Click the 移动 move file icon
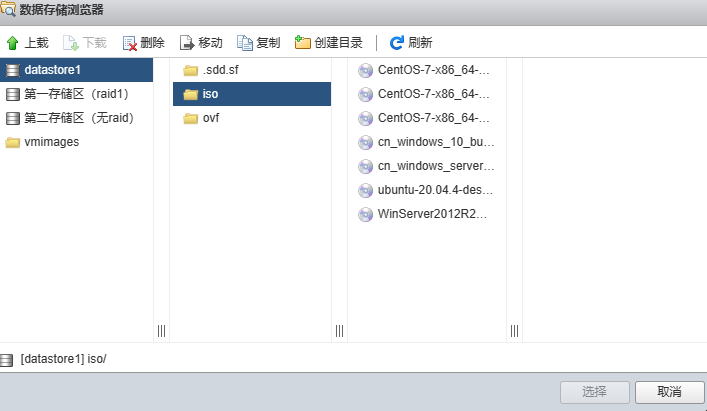The width and height of the screenshot is (707, 411). coord(187,43)
